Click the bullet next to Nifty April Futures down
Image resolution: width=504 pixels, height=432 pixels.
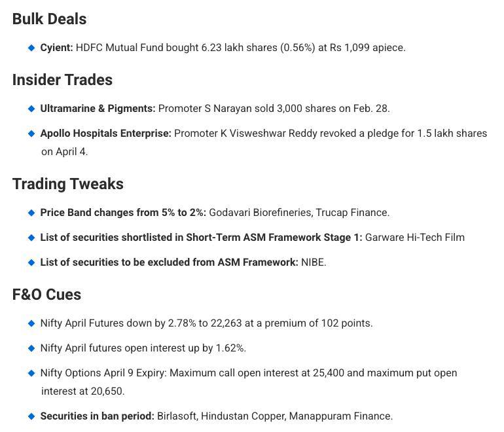(31, 323)
